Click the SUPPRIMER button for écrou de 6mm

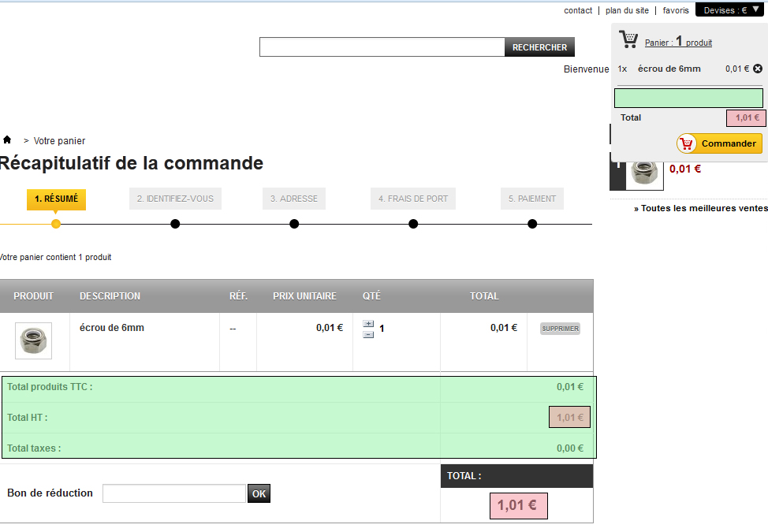(x=561, y=329)
